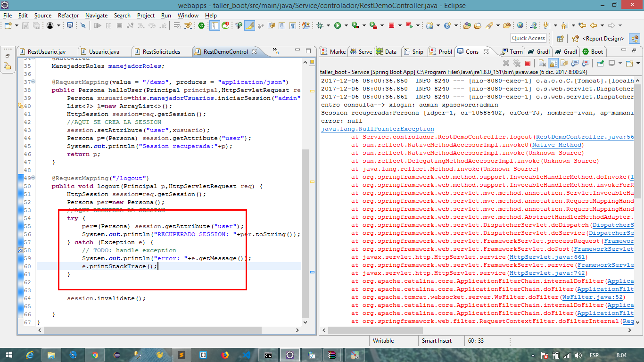
Task: Toggle Show Console on standard out change
Action: pos(575,63)
